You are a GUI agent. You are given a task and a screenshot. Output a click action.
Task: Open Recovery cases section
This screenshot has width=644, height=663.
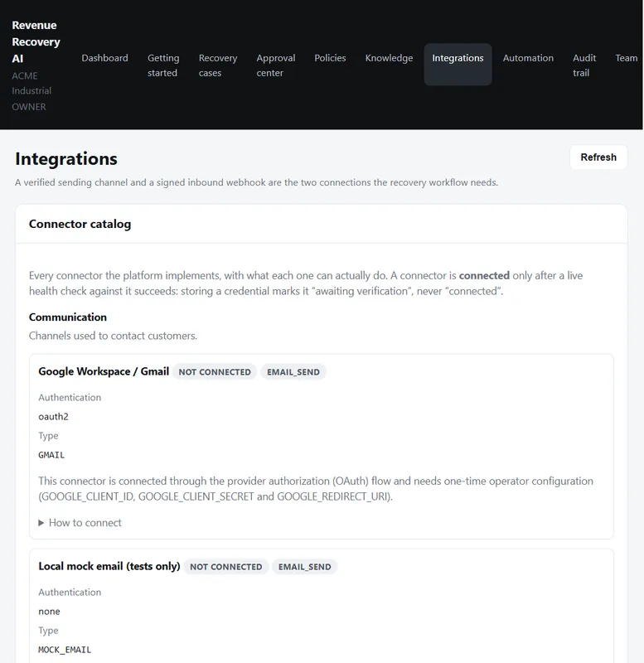[218, 65]
